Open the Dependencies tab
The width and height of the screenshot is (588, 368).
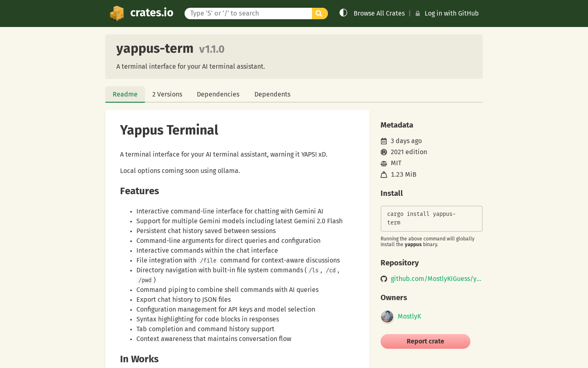point(218,94)
